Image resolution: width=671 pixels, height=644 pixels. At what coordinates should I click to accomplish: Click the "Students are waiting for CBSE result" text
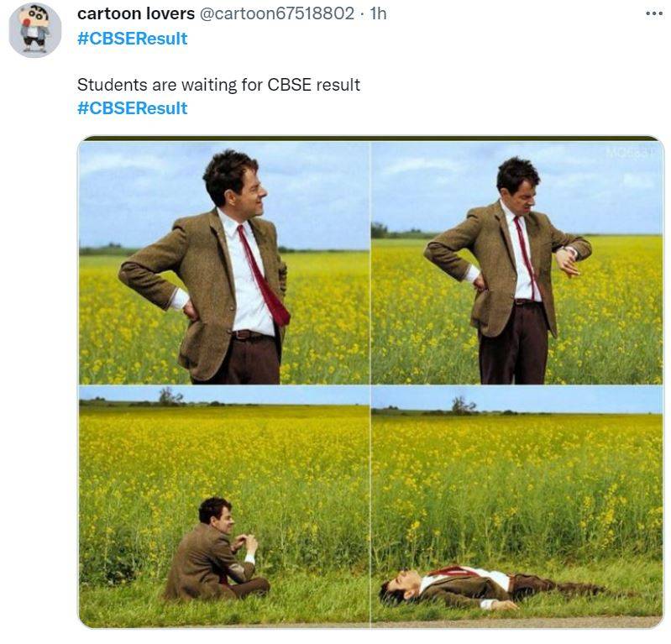tap(218, 85)
